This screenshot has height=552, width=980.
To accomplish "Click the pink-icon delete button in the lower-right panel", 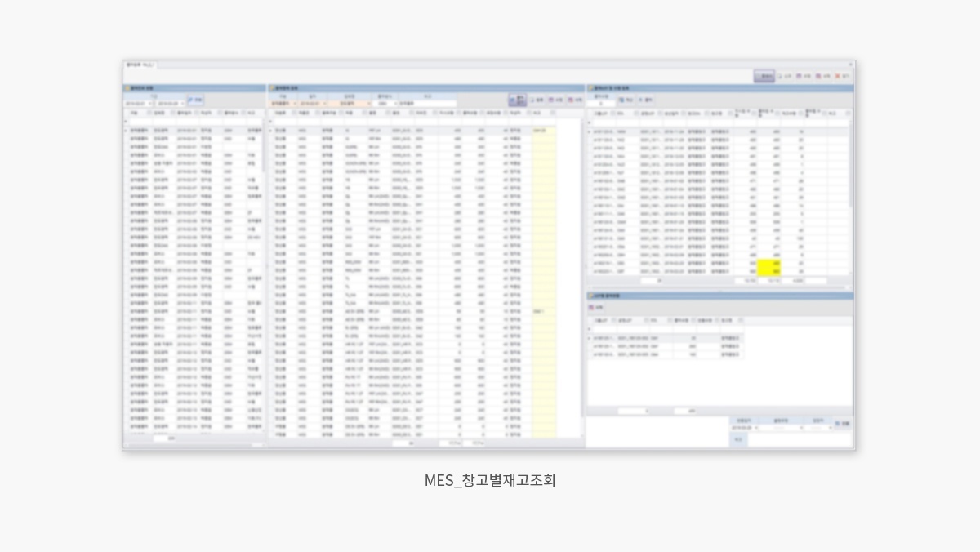I will [595, 307].
